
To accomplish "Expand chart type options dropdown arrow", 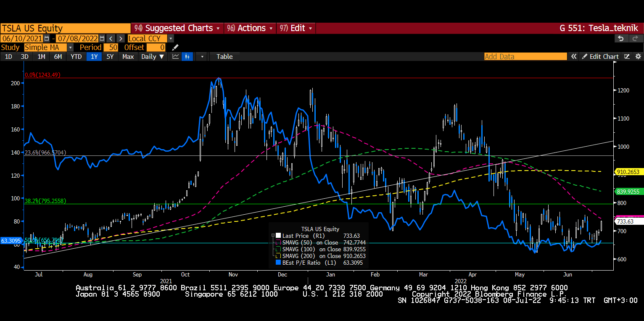I will (202, 56).
